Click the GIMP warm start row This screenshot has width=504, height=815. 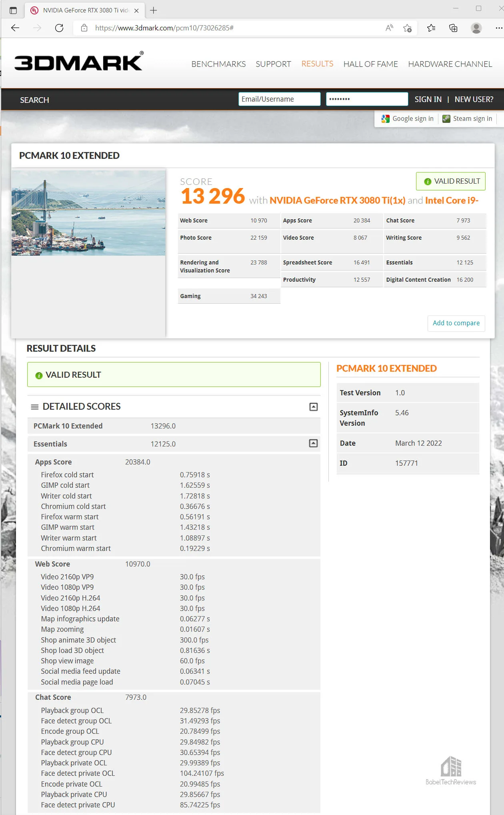(x=174, y=527)
